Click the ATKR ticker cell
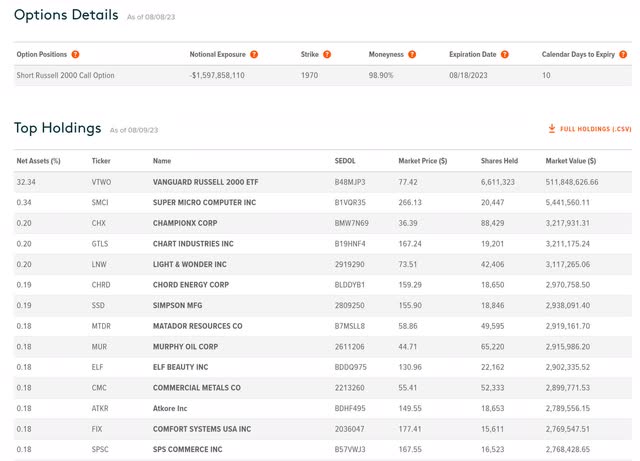The image size is (640, 461). pos(100,408)
